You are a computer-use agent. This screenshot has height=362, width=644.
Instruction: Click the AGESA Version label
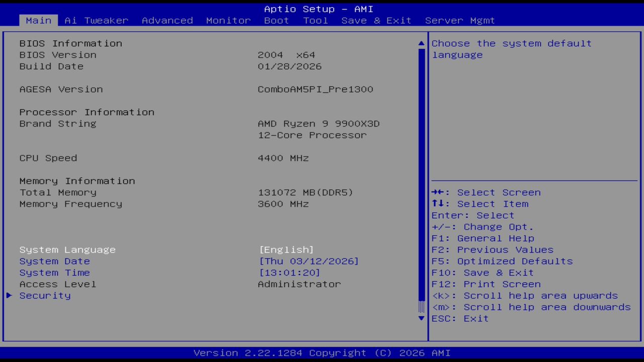[61, 89]
